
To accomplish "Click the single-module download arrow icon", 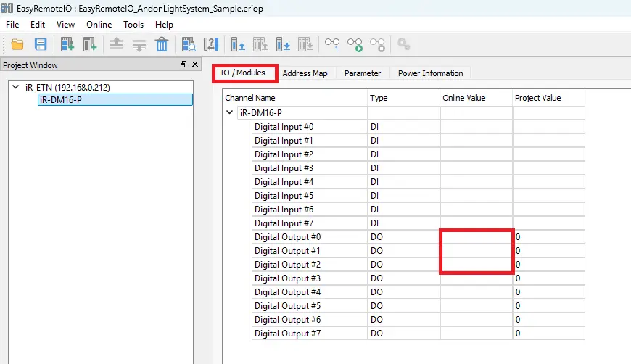I will 283,44.
